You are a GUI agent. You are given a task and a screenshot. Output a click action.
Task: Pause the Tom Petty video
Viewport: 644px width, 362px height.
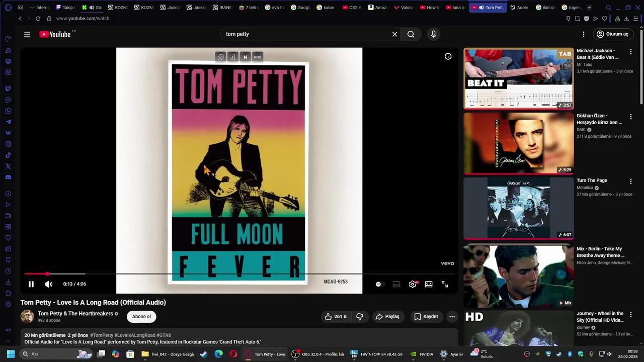[31, 284]
